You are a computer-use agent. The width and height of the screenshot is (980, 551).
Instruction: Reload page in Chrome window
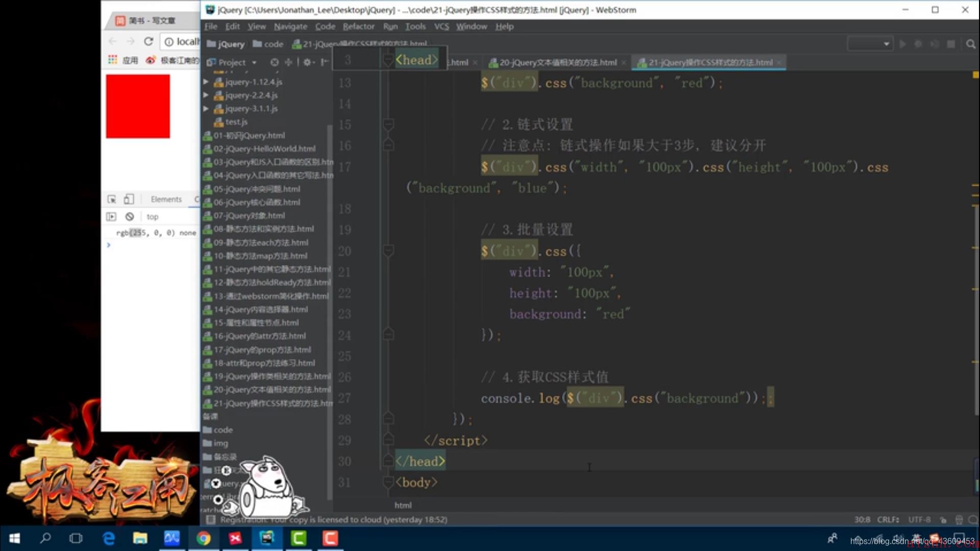tap(149, 41)
